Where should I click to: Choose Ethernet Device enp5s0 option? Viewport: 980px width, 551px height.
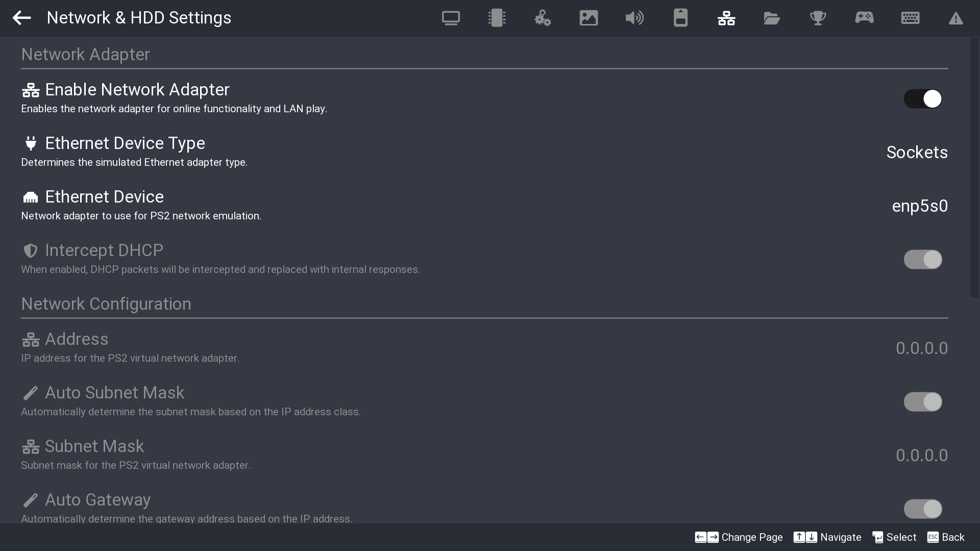919,206
